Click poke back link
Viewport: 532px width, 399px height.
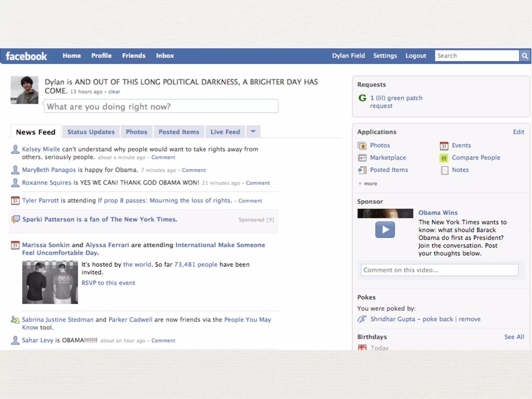point(437,319)
